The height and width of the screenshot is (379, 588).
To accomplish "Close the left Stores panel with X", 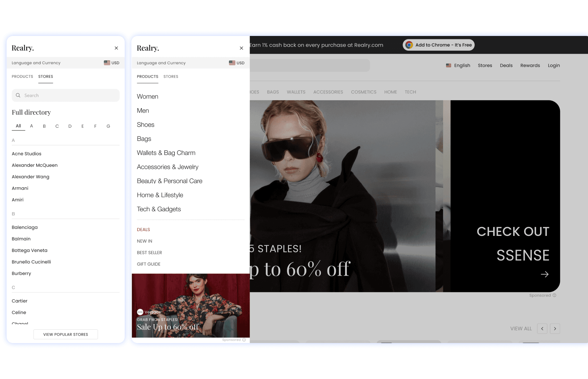I will pos(116,48).
